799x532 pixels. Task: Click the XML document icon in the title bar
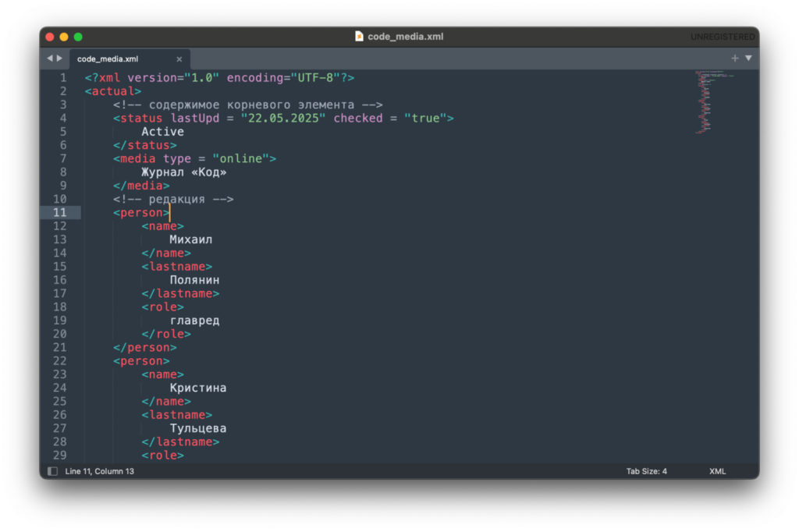[357, 35]
